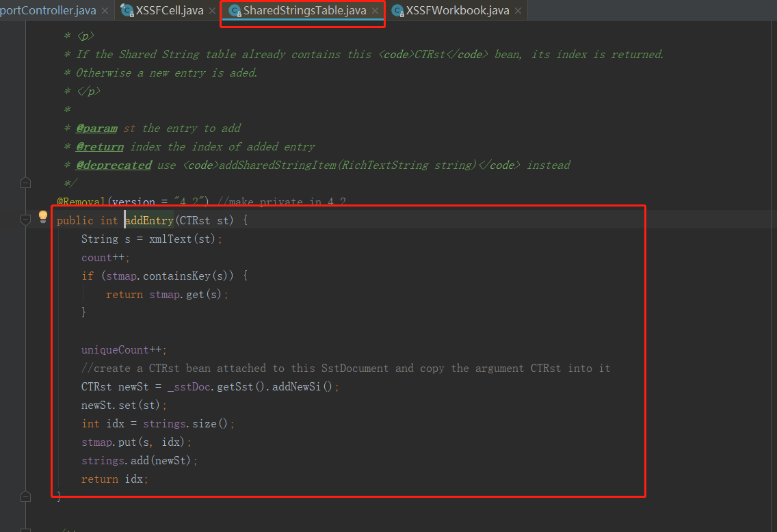Click the '//create a CTRst bean' comment
Viewport: 777px width, 532px height.
click(346, 368)
